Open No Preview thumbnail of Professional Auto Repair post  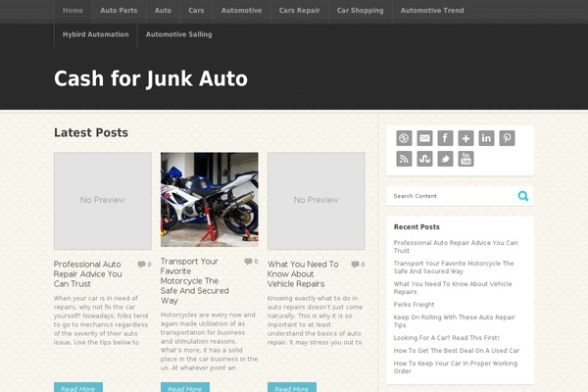102,201
